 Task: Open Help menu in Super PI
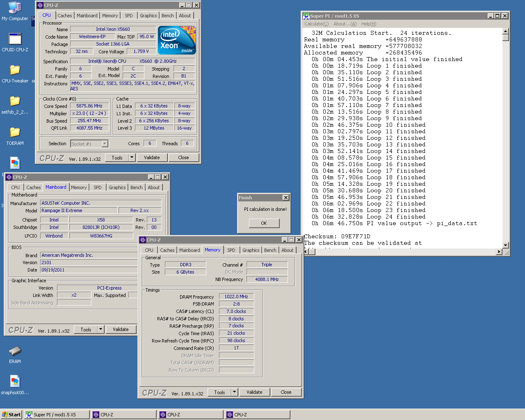[x=369, y=24]
